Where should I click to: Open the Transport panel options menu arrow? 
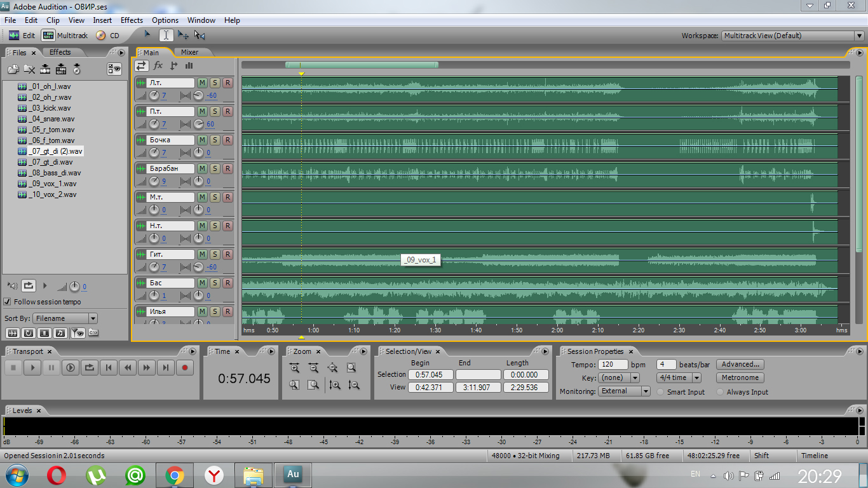click(x=193, y=351)
